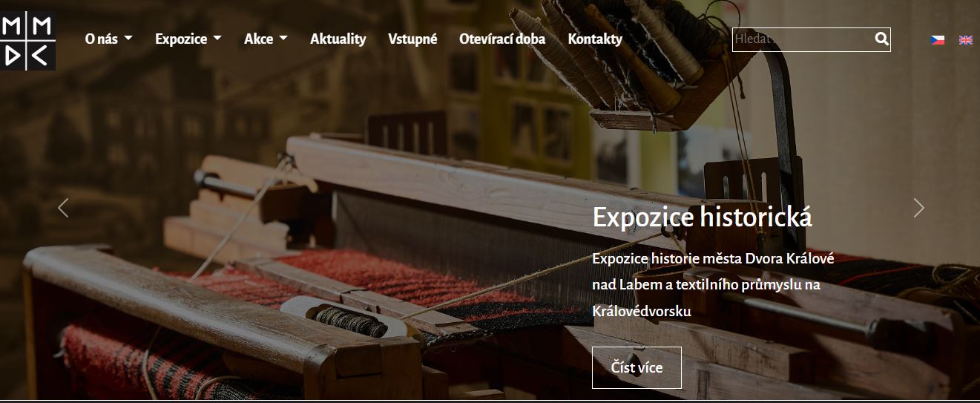Navigate to Kontakty
Image resolution: width=980 pixels, height=403 pixels.
click(x=595, y=39)
